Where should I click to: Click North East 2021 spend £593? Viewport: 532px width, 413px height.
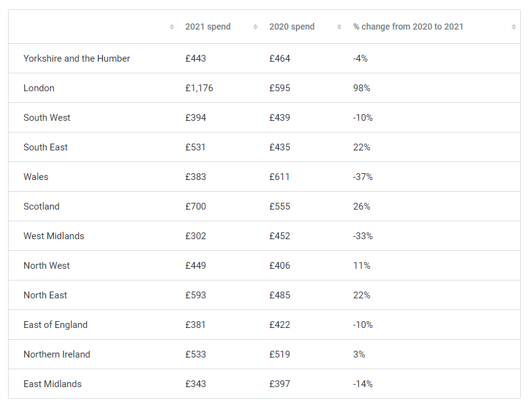(x=195, y=295)
